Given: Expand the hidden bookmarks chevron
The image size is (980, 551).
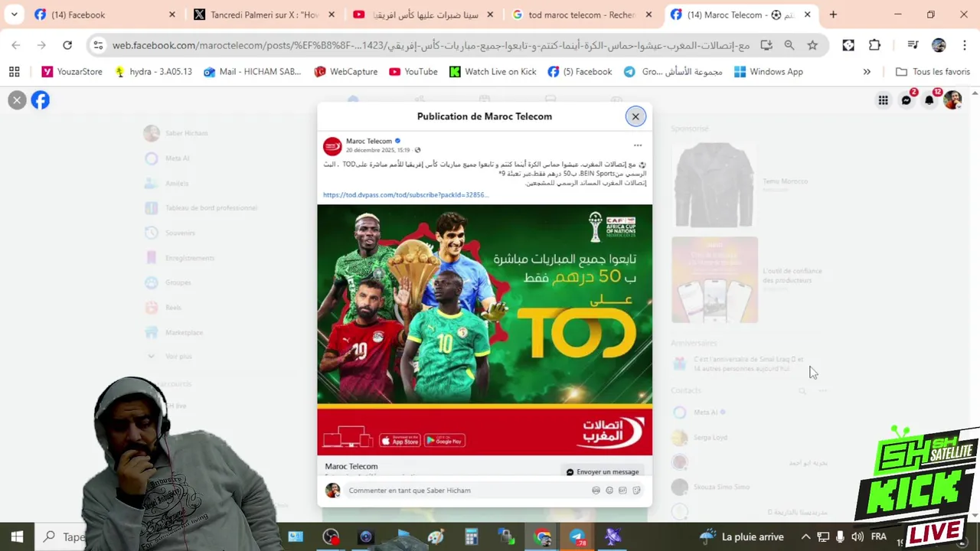Looking at the screenshot, I should click(867, 72).
